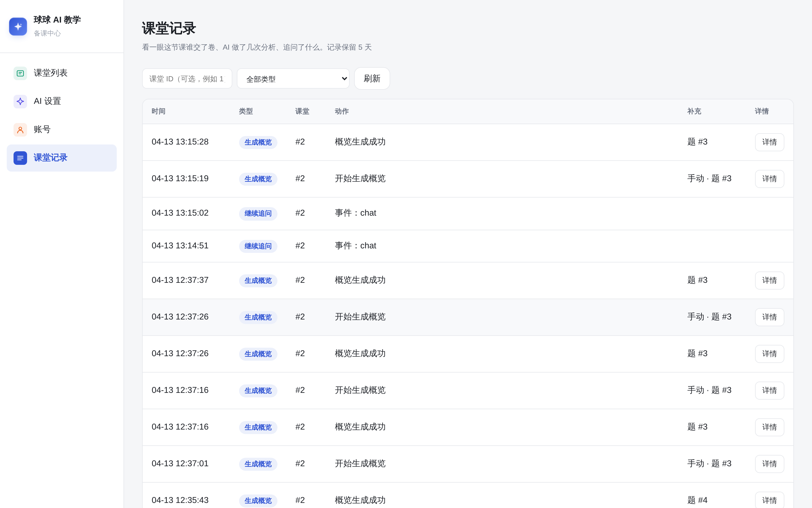The image size is (812, 508).
Task: Open the 全部类型 dropdown
Action: click(x=293, y=79)
